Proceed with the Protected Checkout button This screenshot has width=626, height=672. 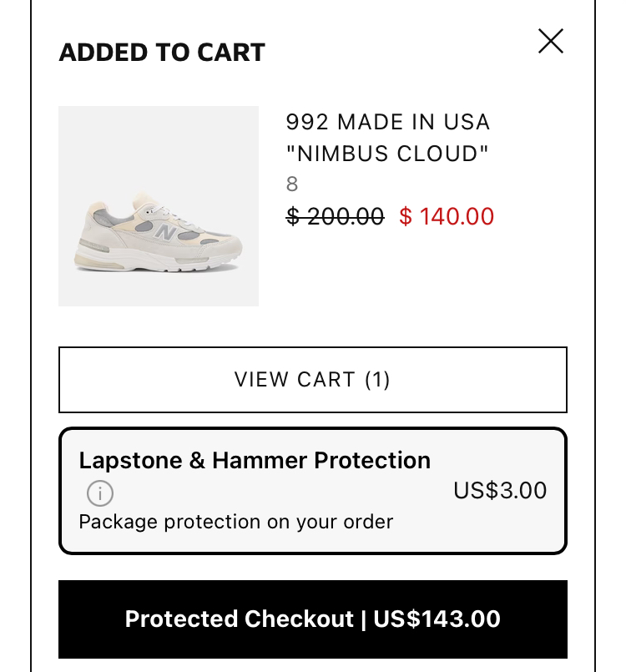click(x=313, y=619)
